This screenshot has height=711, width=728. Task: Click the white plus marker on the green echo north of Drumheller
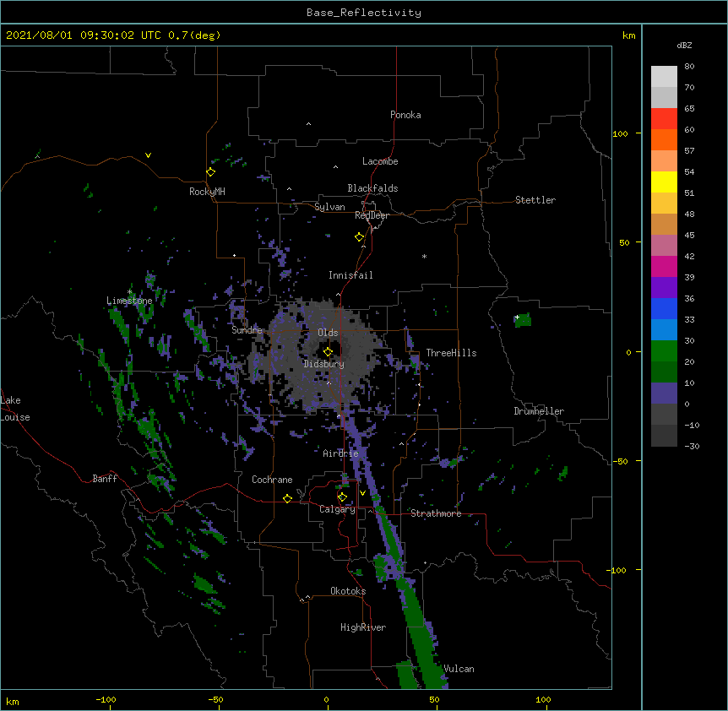click(517, 318)
